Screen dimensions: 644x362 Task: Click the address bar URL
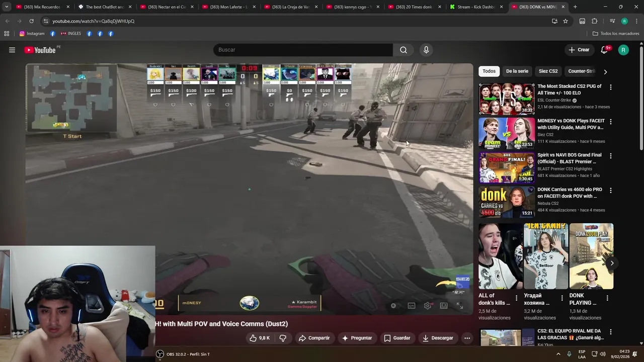(x=93, y=21)
